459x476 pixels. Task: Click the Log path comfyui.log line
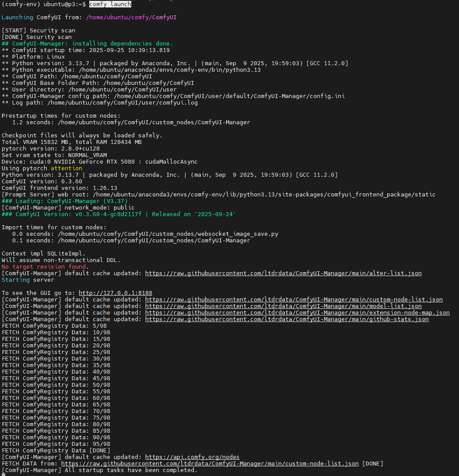100,103
